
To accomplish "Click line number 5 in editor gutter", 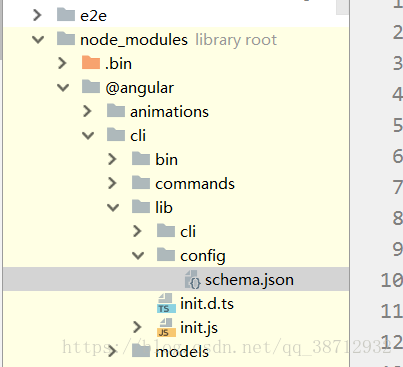I will tap(397, 125).
